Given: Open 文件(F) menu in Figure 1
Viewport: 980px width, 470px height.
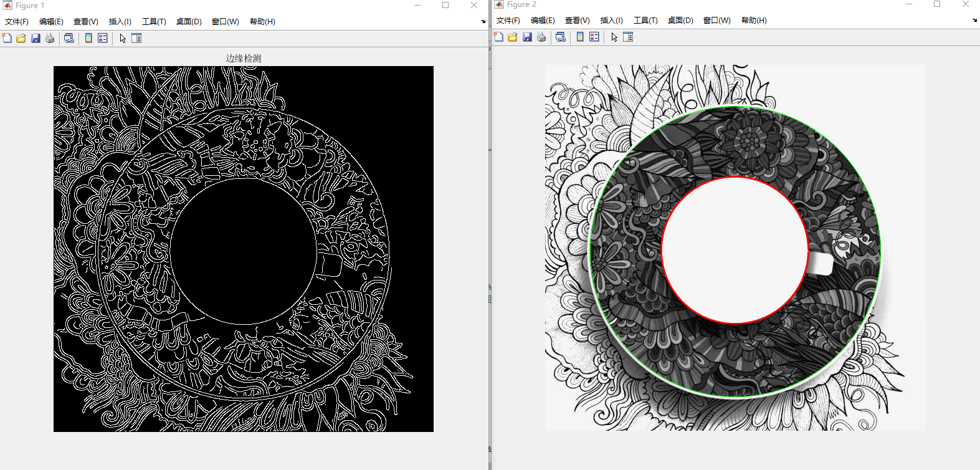Looking at the screenshot, I should click(17, 21).
